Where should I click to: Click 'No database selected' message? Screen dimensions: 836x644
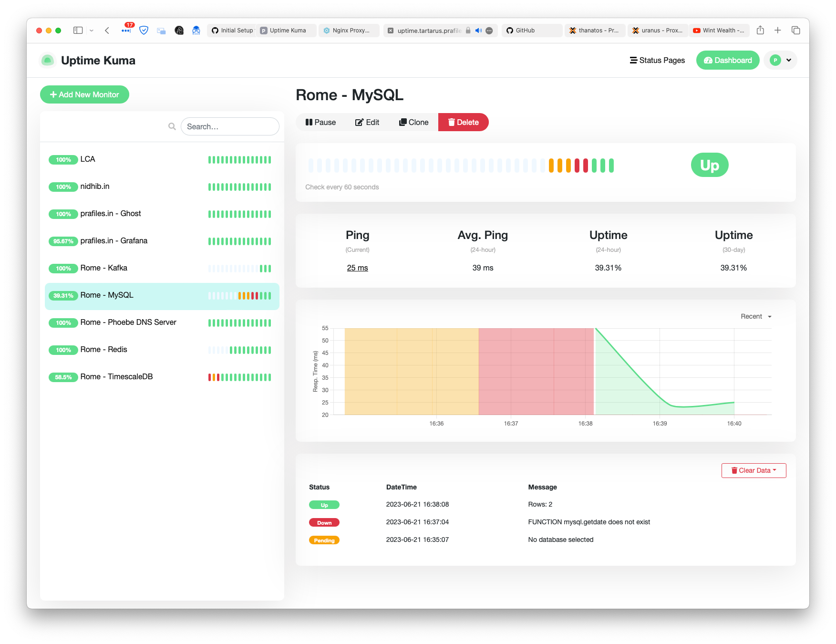pos(561,540)
